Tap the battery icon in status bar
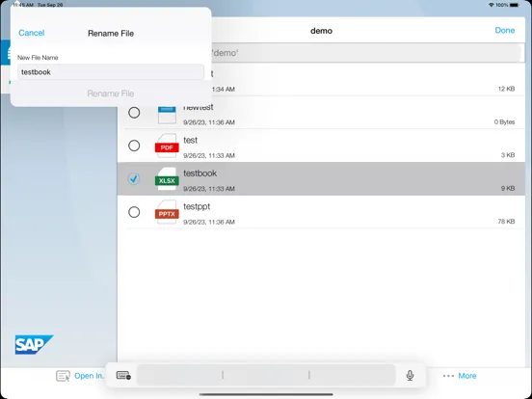 click(515, 5)
